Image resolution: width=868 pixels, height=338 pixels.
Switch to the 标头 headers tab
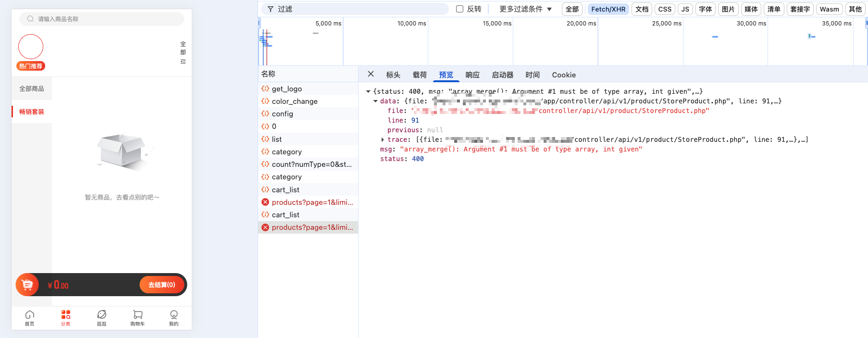(393, 75)
